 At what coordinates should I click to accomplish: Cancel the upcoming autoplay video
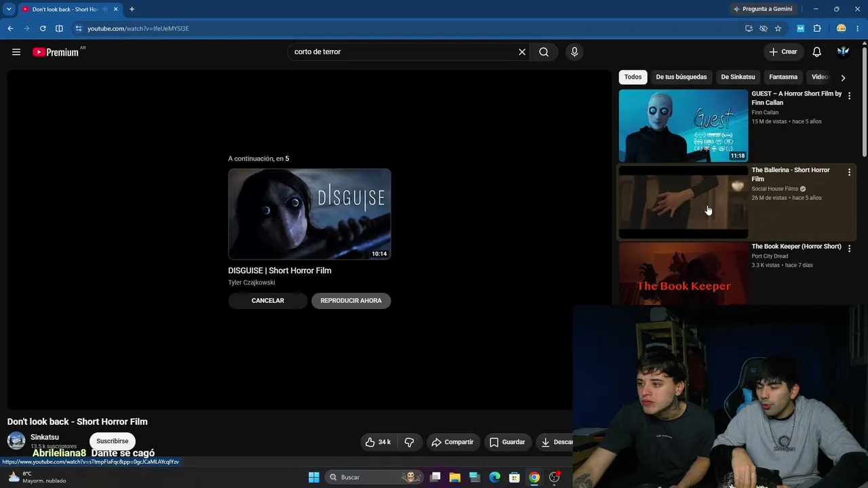(x=268, y=301)
